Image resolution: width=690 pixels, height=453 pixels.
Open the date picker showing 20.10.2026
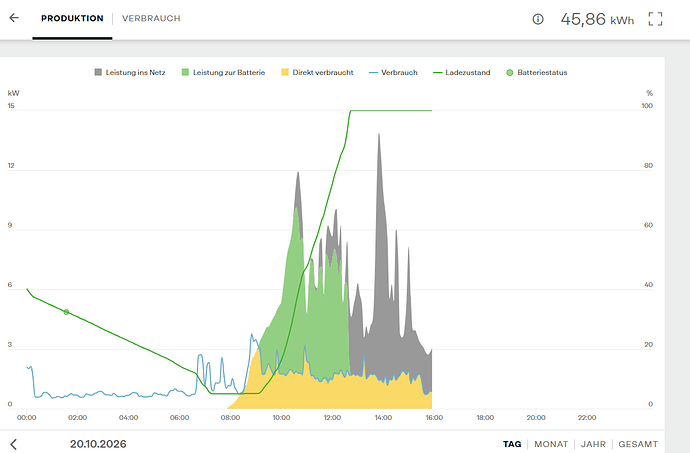pyautogui.click(x=98, y=444)
